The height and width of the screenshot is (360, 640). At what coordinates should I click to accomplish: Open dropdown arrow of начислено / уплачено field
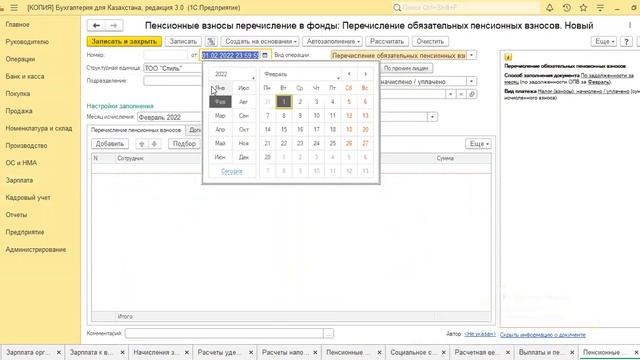click(471, 81)
